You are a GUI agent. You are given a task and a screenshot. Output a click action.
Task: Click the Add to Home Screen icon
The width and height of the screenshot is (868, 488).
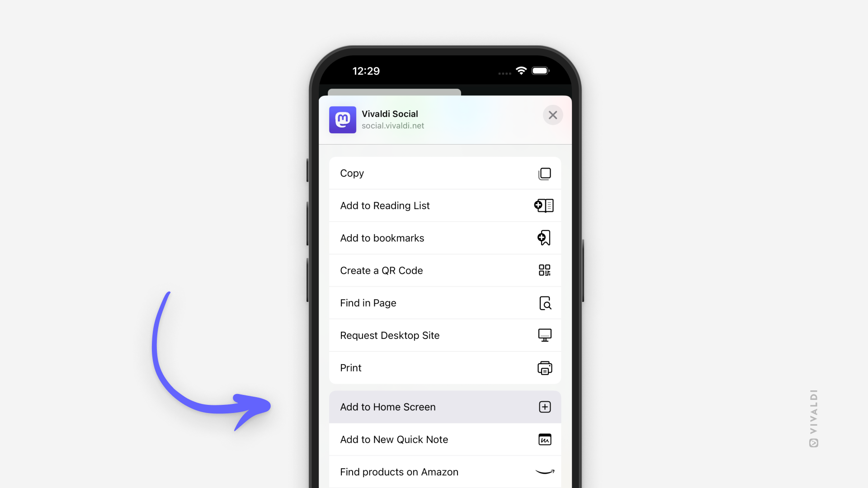point(544,407)
